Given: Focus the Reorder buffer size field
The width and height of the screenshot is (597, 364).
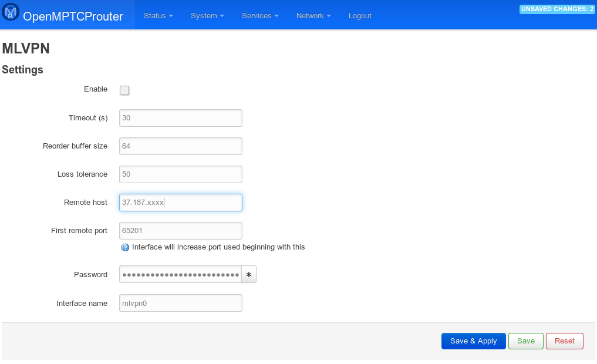Looking at the screenshot, I should pos(181,146).
